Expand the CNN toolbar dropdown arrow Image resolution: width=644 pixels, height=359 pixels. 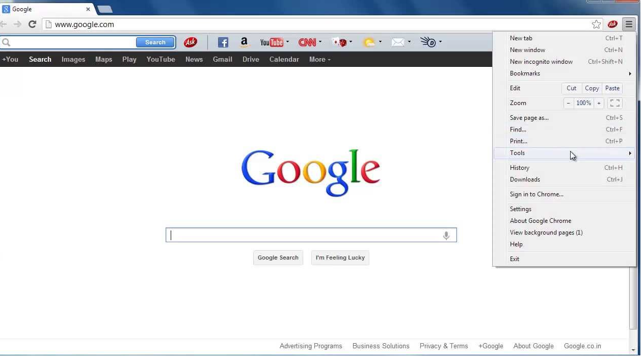[x=320, y=42]
